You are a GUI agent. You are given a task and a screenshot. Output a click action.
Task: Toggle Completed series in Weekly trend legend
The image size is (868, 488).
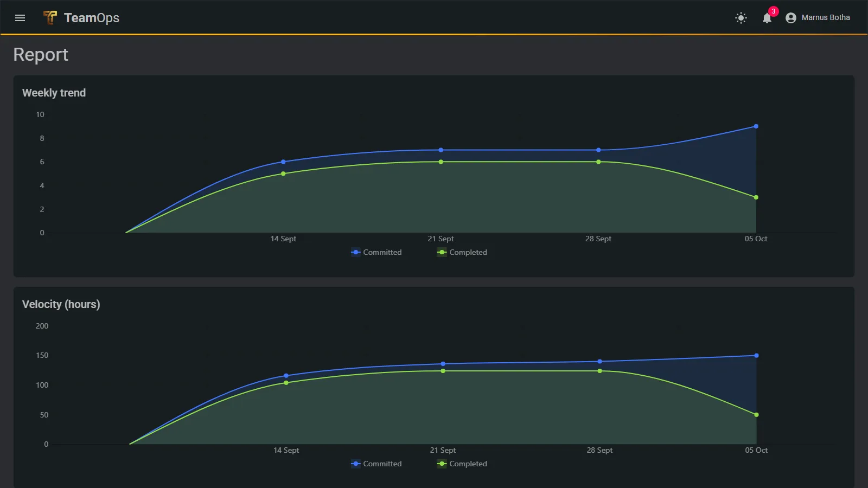click(462, 252)
